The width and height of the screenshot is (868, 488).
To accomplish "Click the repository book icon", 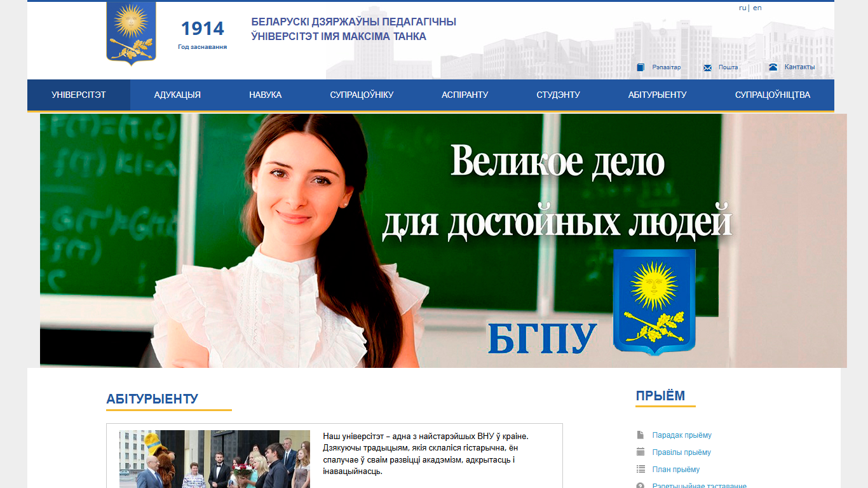I will click(x=641, y=67).
